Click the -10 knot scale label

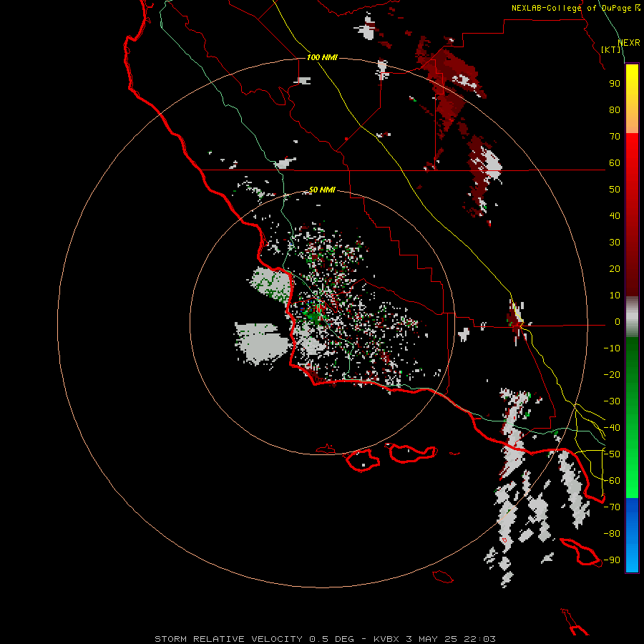[x=612, y=348]
